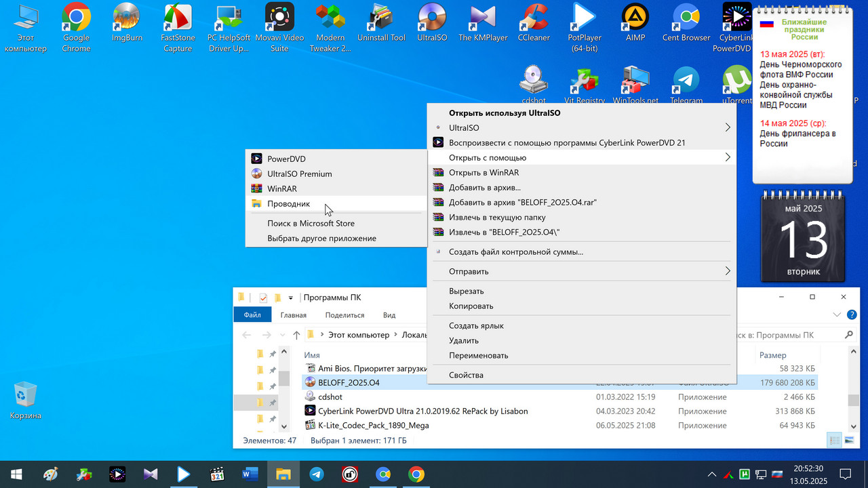The height and width of the screenshot is (488, 868).
Task: Select Поиск в Microsoft Store
Action: tap(336, 223)
